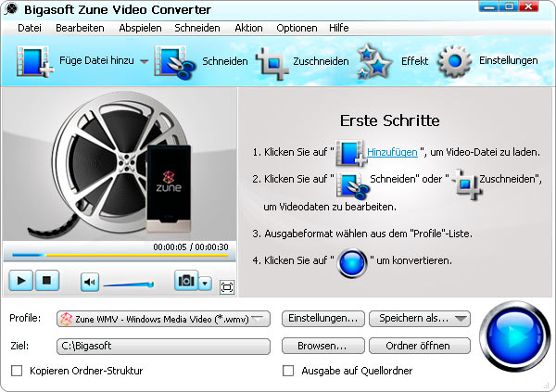Open the Optionen menu
Screen dimensions: 556x392
point(297,28)
